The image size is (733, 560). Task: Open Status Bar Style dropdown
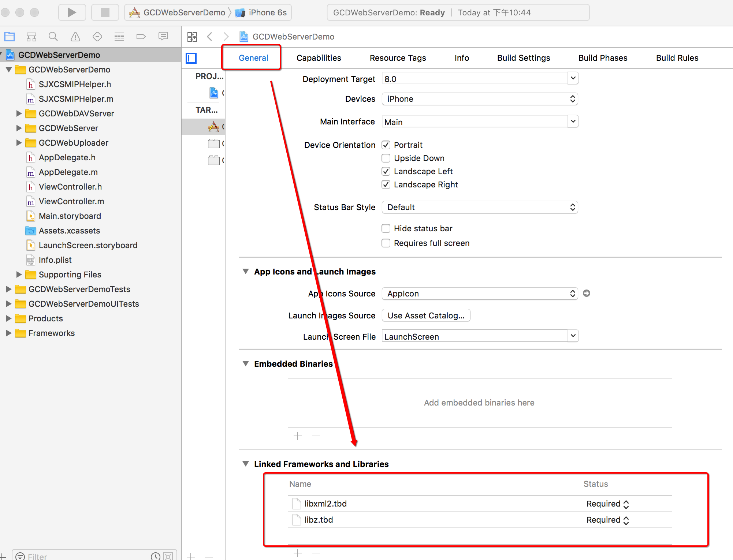point(478,207)
